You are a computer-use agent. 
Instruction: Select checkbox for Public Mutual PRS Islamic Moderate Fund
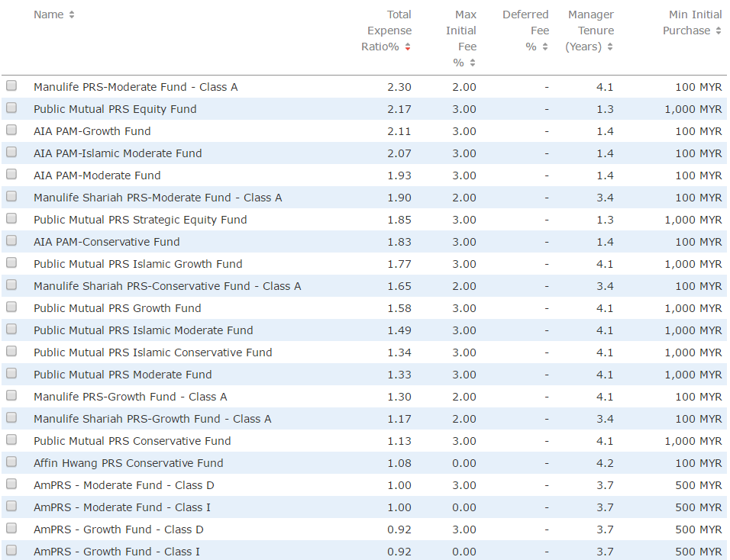tap(11, 329)
